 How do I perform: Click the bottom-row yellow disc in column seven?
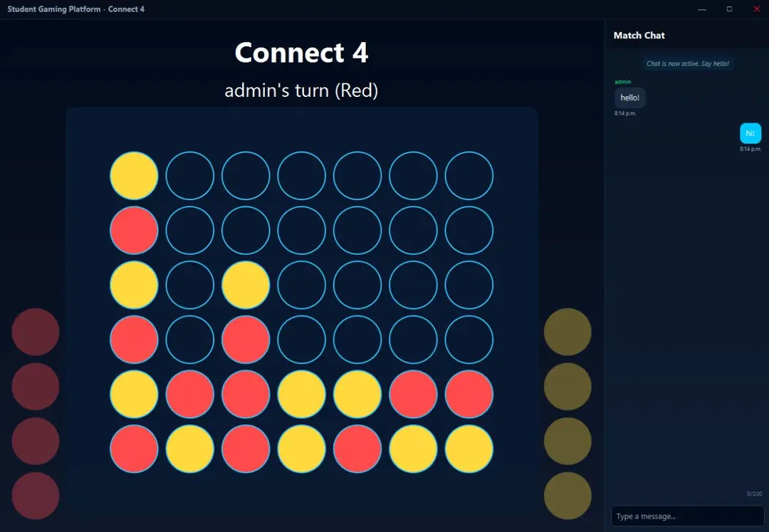tap(469, 449)
